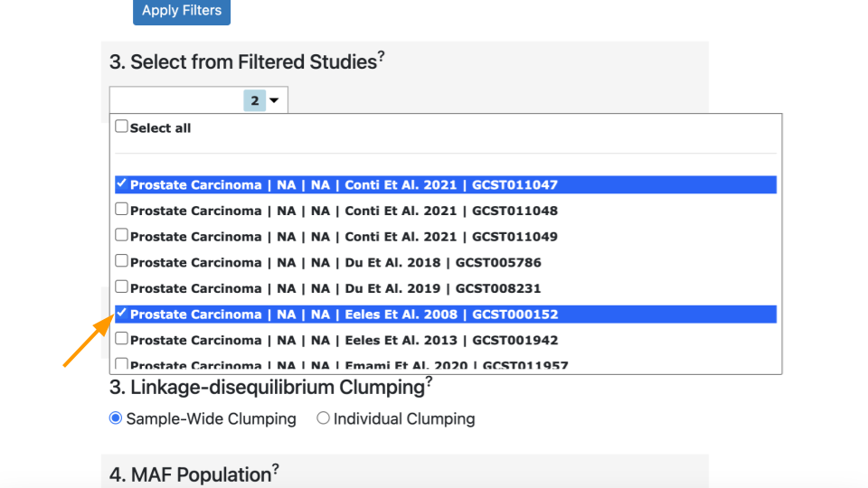Uncheck the Conti Et Al. 2021 GCST011047 study
This screenshot has width=868, height=488.
(121, 183)
